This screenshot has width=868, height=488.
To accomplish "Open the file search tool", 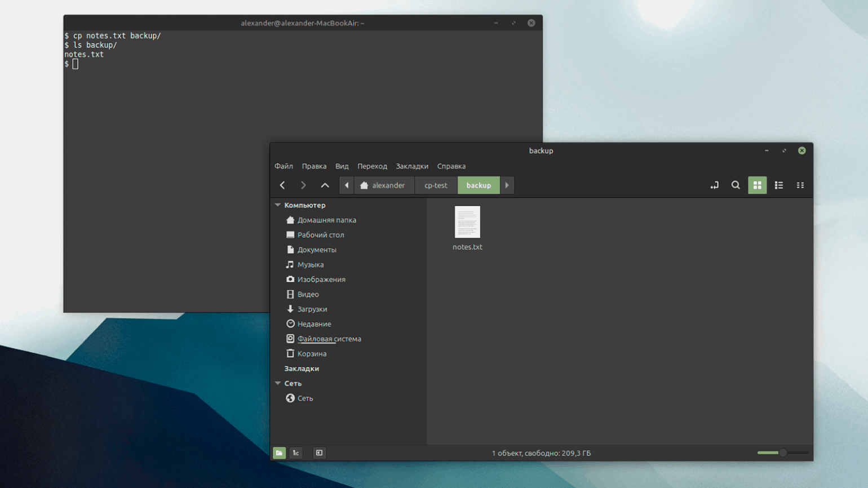I will [736, 185].
